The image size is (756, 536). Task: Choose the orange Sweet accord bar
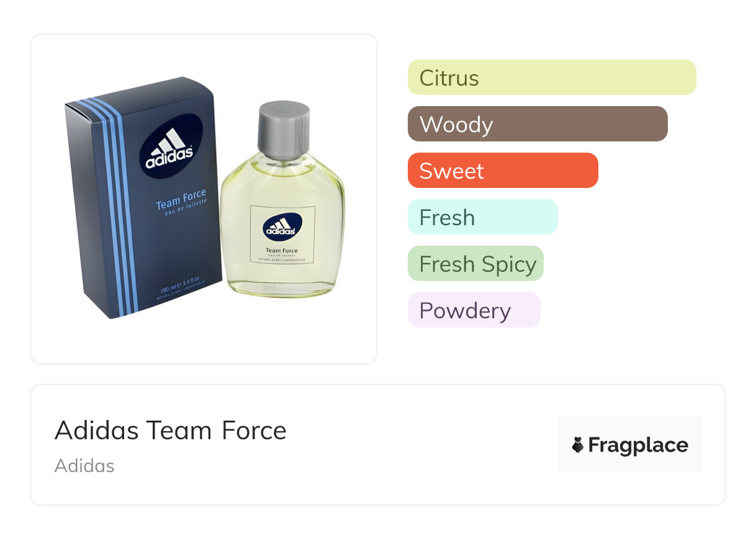[502, 171]
